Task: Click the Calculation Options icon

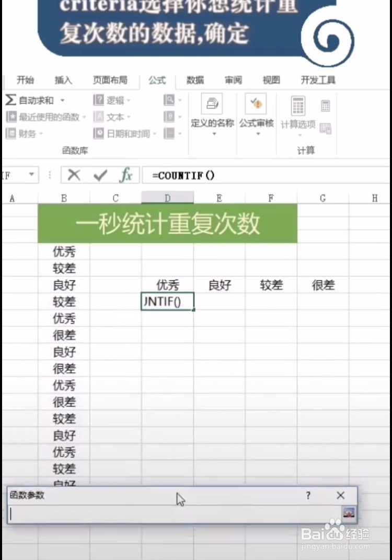Action: [x=298, y=106]
